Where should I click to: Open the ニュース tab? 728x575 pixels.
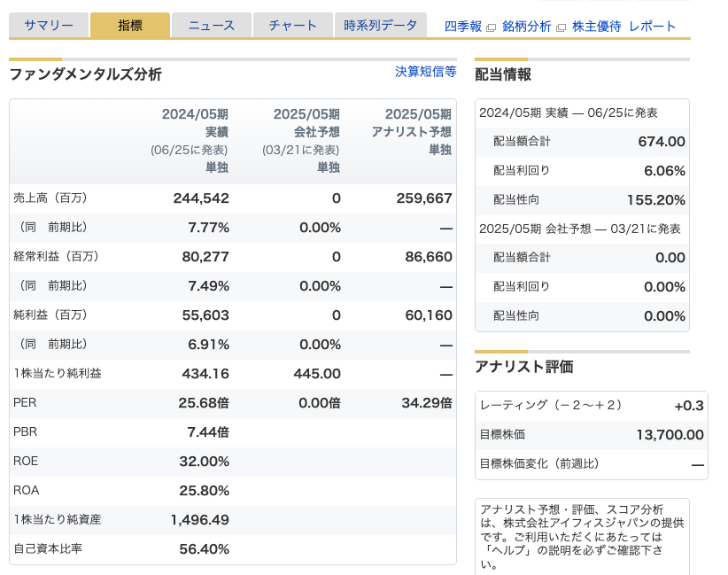[212, 26]
